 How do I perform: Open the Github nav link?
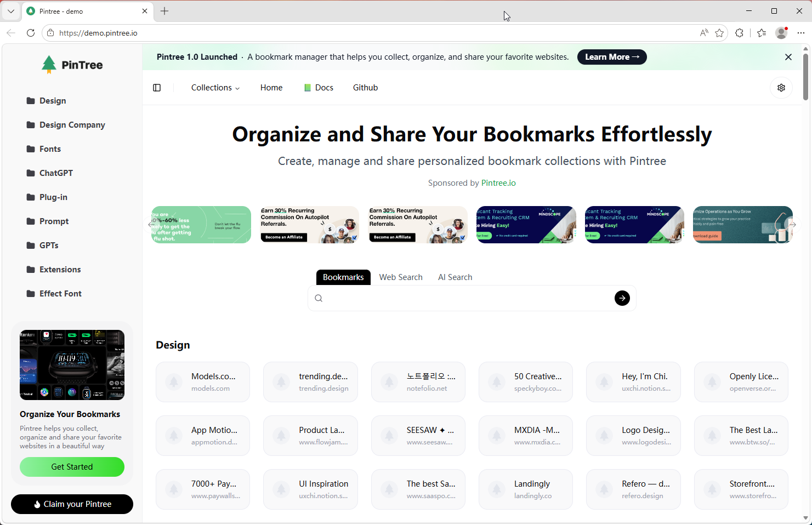pos(365,88)
